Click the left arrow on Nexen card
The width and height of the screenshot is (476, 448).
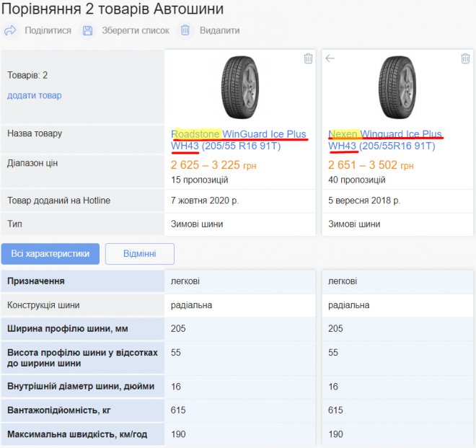[330, 58]
